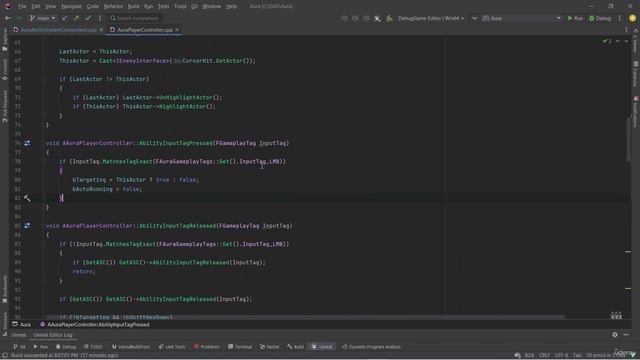Click the Update Project blue arrow icon
Screen dimensions: 640x360
coord(64,18)
